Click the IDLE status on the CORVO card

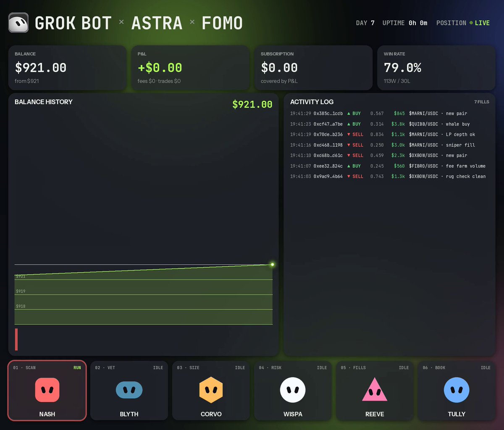point(240,367)
